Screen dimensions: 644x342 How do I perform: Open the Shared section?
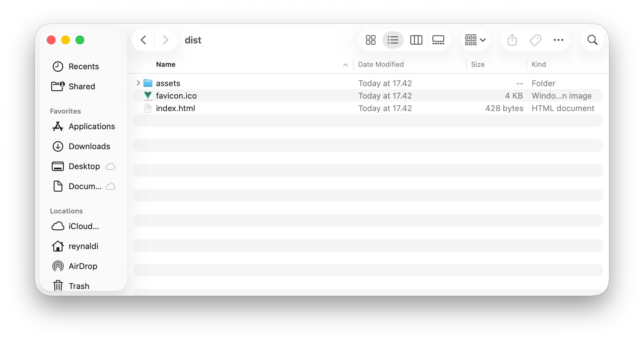click(82, 86)
